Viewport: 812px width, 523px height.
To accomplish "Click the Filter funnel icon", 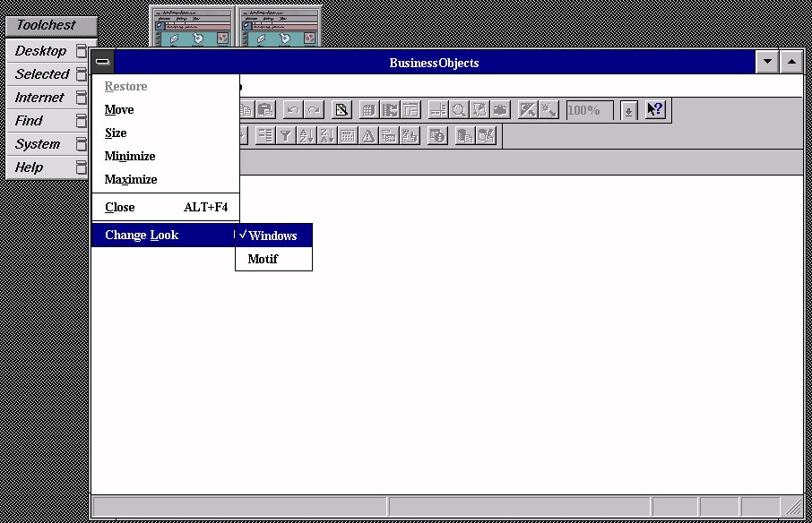I will 285,136.
